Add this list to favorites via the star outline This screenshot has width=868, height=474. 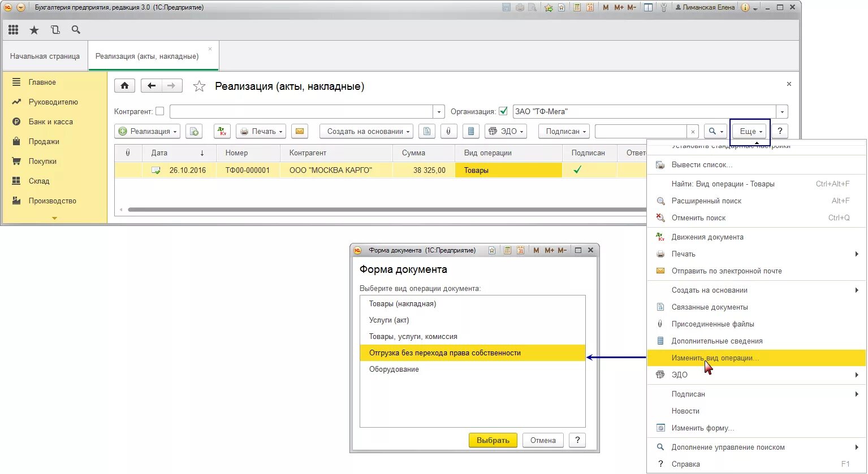(x=199, y=86)
